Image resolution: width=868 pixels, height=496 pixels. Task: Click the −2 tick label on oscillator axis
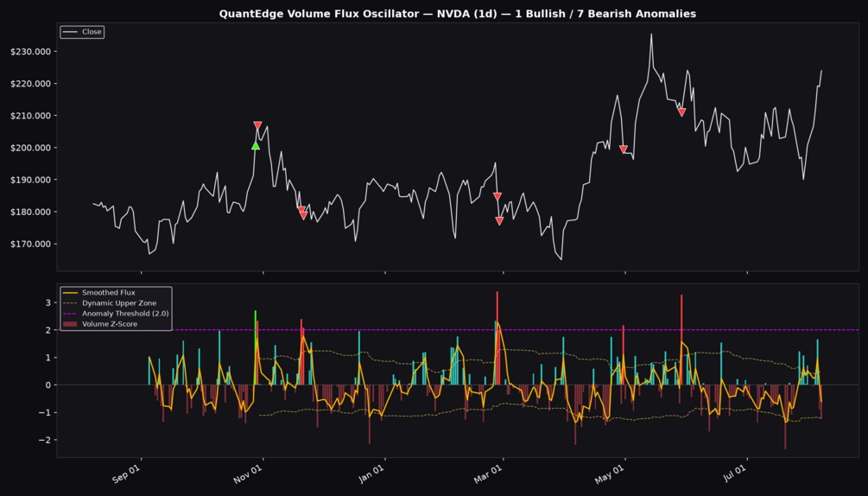pyautogui.click(x=46, y=440)
